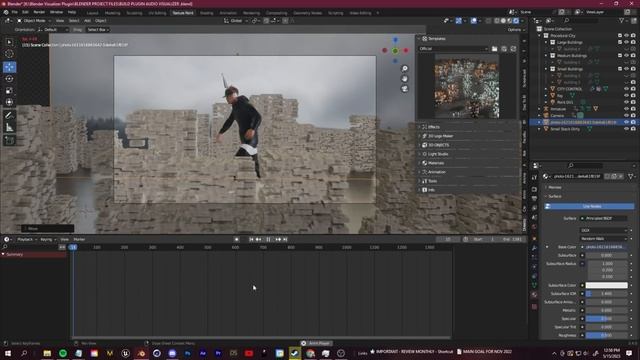The height and width of the screenshot is (360, 640).
Task: Exclude Procedural City collection checkbox
Action: [x=620, y=36]
